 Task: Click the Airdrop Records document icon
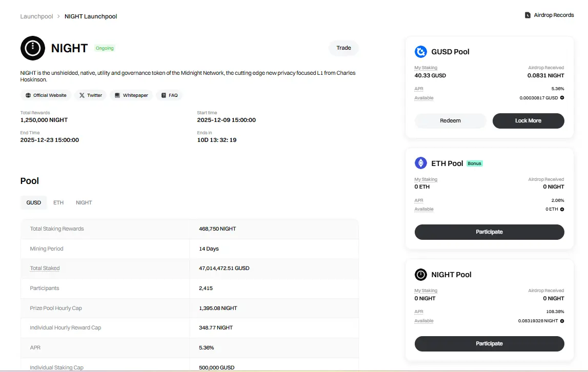point(528,15)
